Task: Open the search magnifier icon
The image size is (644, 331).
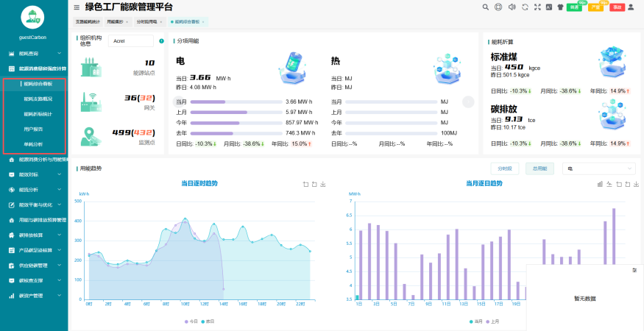Action: pyautogui.click(x=486, y=7)
